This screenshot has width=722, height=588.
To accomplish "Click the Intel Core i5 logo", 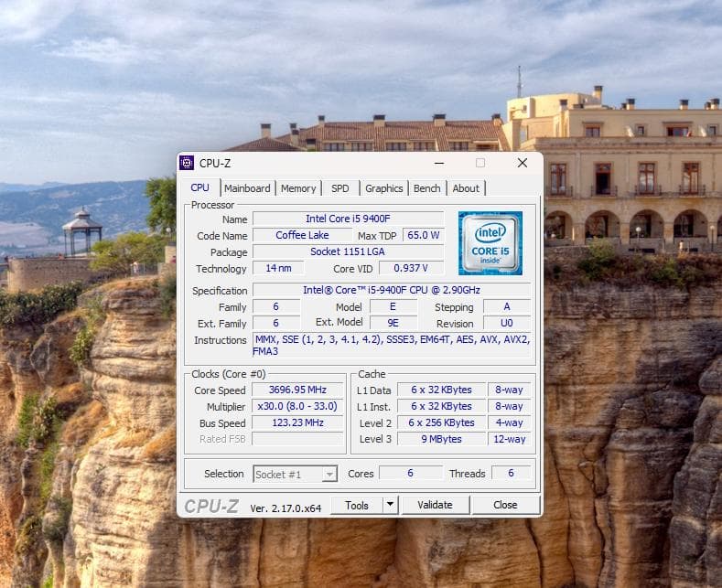I will pyautogui.click(x=490, y=243).
